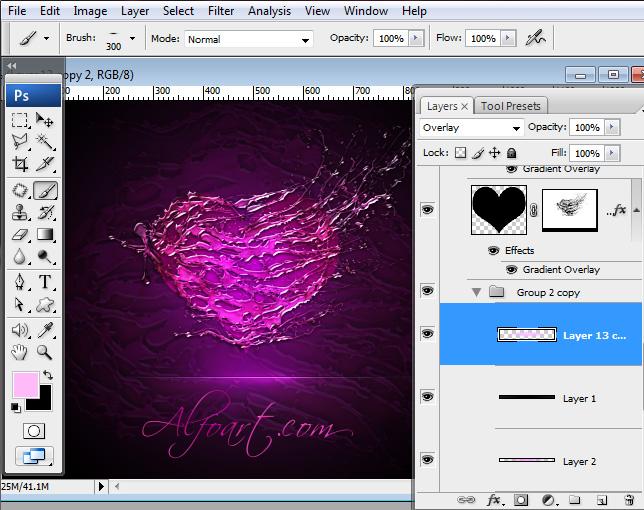Hide Gradient Overlay below Effects

tap(511, 269)
